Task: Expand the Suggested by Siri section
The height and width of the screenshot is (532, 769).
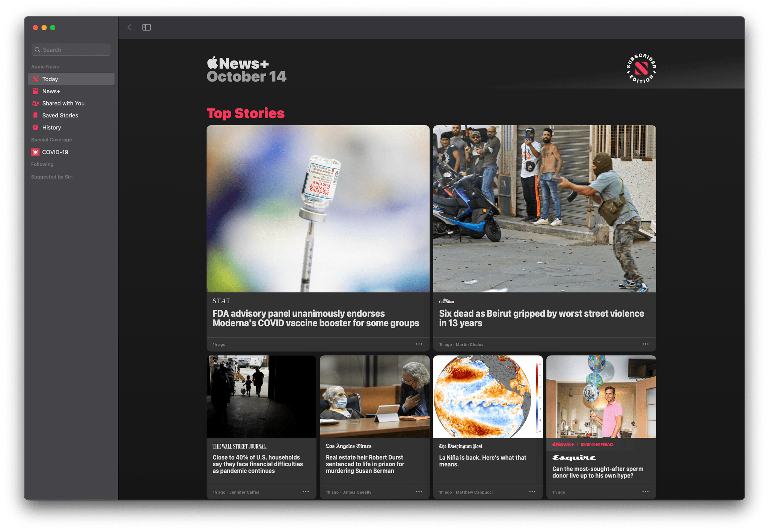Action: click(52, 177)
